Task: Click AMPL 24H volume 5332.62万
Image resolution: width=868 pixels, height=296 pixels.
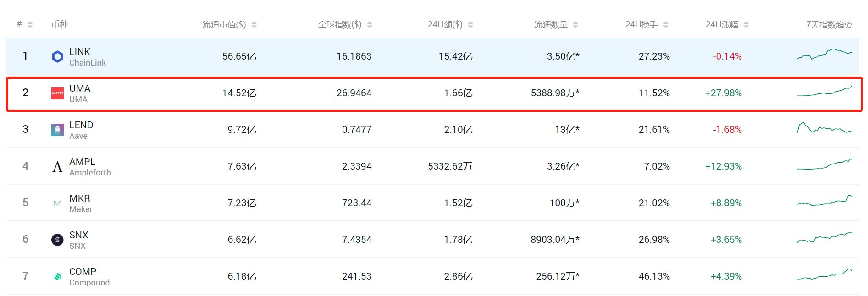Action: [450, 166]
